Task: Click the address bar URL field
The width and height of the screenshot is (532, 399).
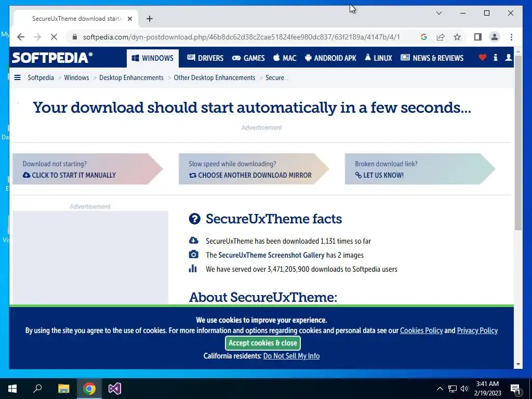Action: coord(241,37)
